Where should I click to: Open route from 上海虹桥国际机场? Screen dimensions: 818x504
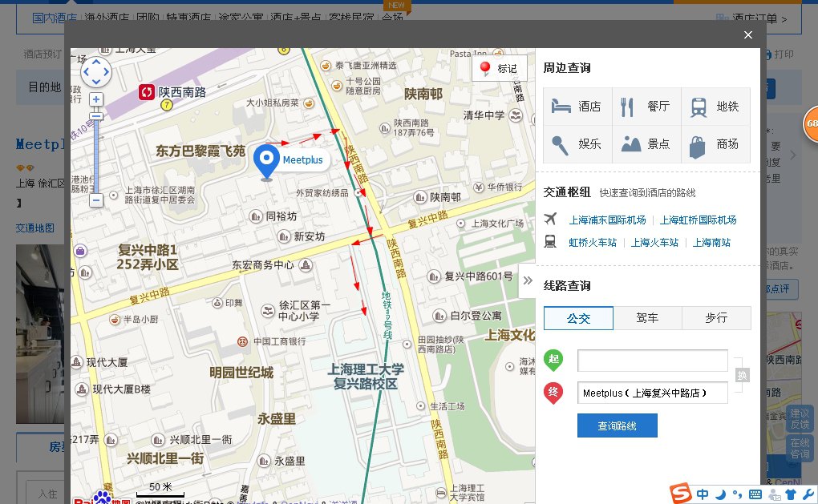click(698, 220)
